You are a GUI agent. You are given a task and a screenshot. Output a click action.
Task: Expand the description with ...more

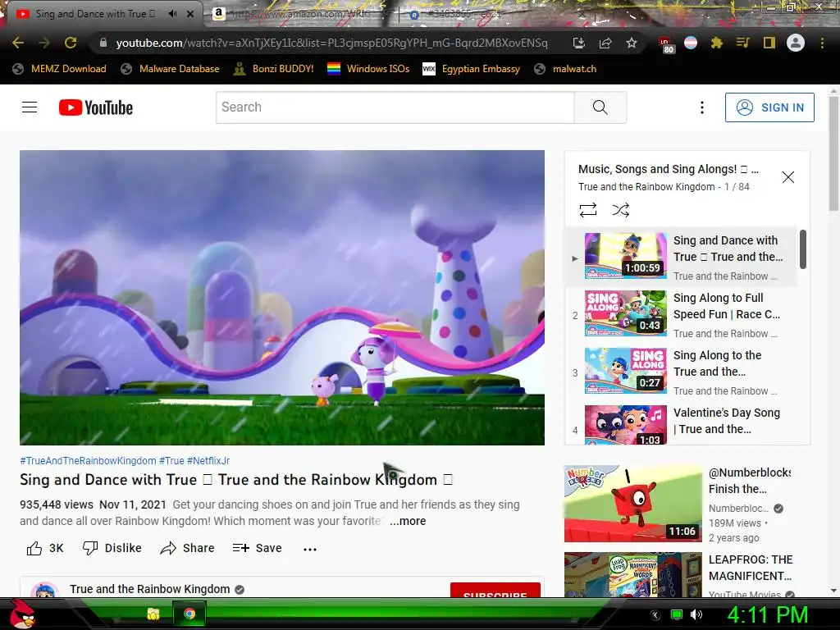[x=408, y=521]
